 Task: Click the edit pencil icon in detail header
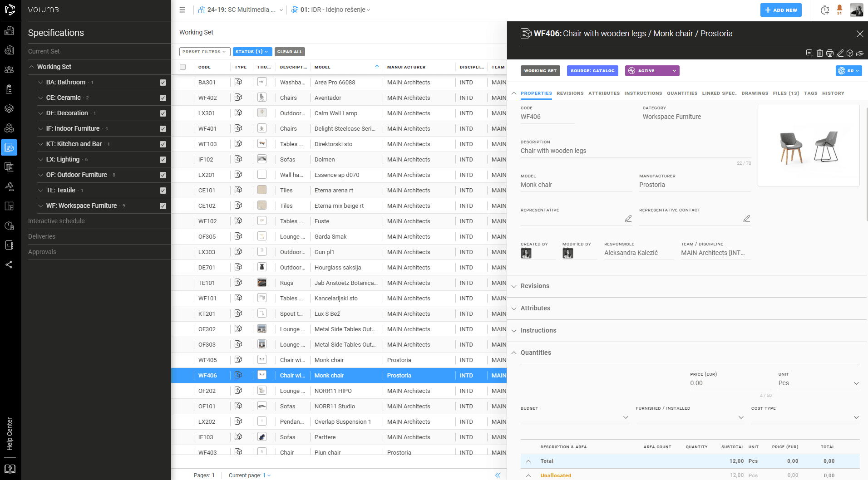[840, 53]
